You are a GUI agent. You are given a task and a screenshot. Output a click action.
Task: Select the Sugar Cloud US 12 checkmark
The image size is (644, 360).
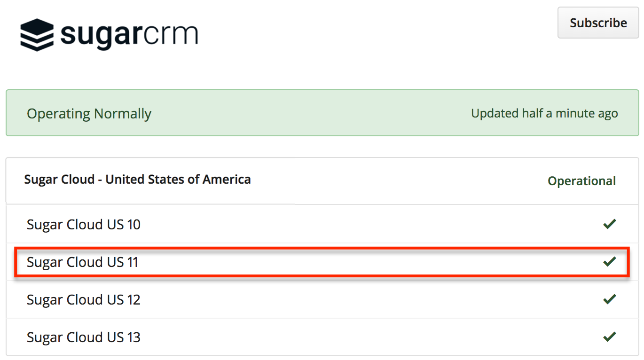(x=609, y=299)
